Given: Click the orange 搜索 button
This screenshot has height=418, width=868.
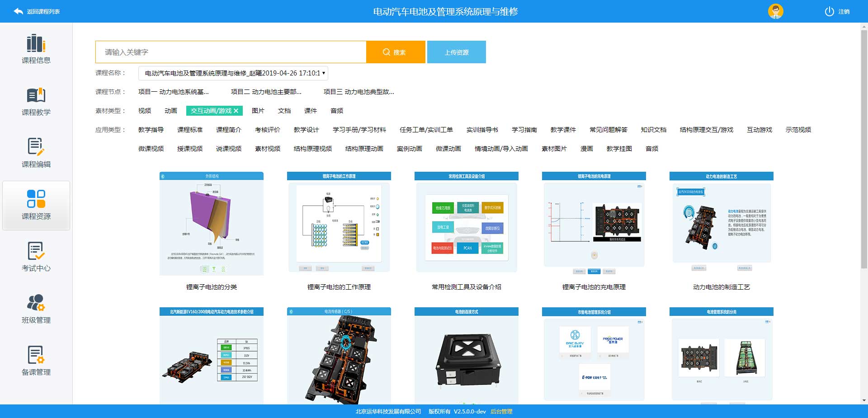Looking at the screenshot, I should click(x=396, y=52).
